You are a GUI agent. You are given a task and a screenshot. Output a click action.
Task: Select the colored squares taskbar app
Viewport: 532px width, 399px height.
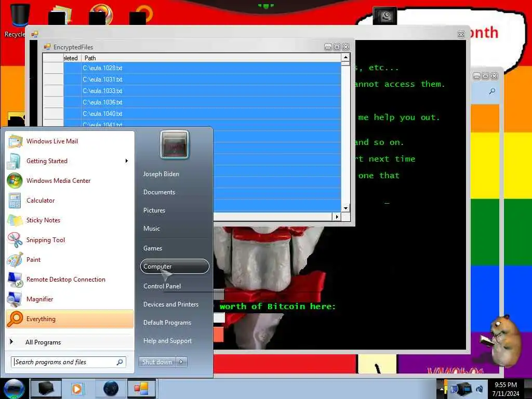(141, 389)
